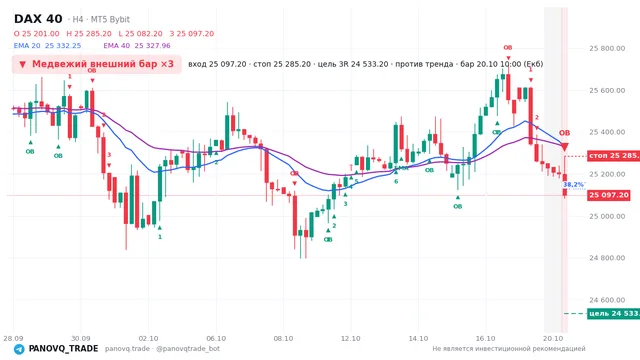Click the 25 200.00 price axis label

[607, 174]
